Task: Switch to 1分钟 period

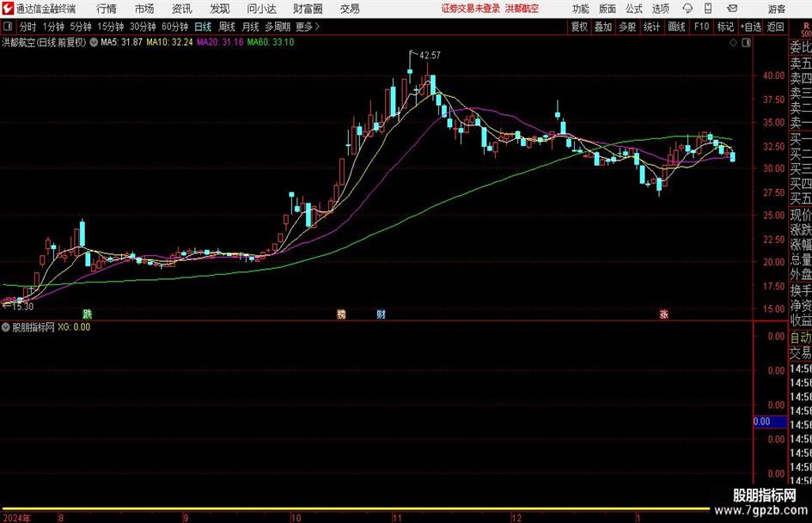Action: click(52, 27)
